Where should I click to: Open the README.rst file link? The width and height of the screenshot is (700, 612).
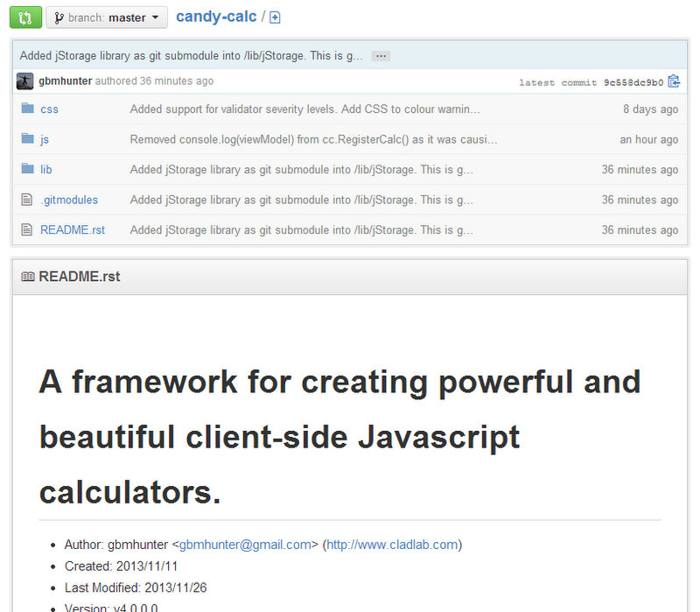click(72, 229)
